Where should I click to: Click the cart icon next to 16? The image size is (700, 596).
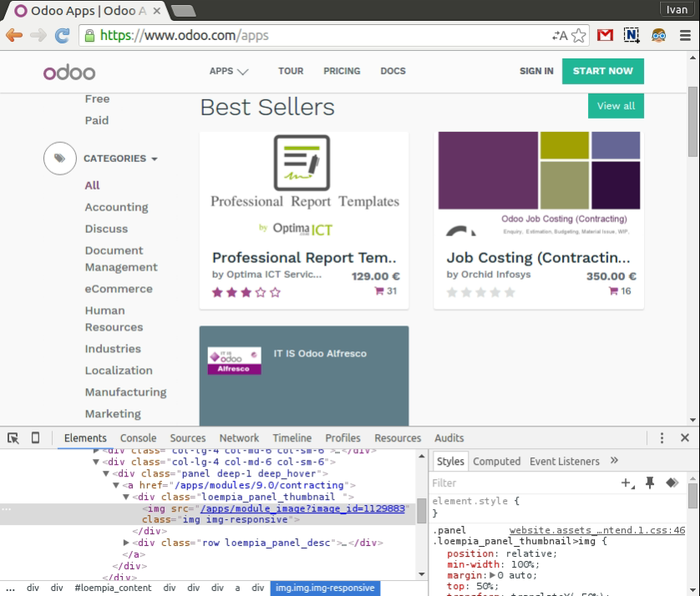click(x=613, y=290)
